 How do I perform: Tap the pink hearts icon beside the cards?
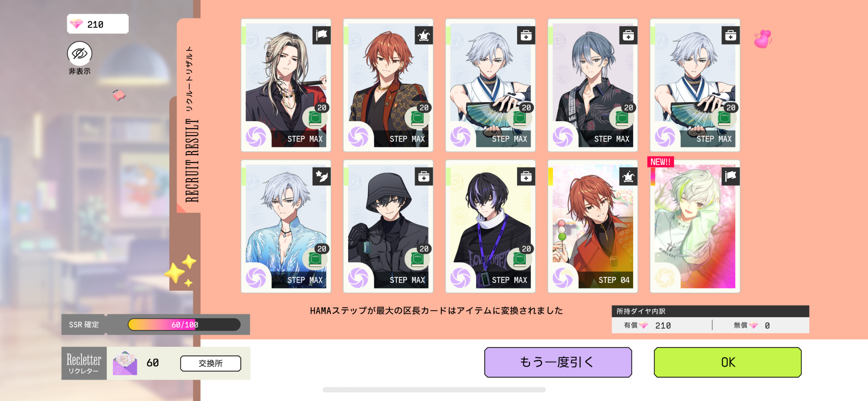(763, 39)
